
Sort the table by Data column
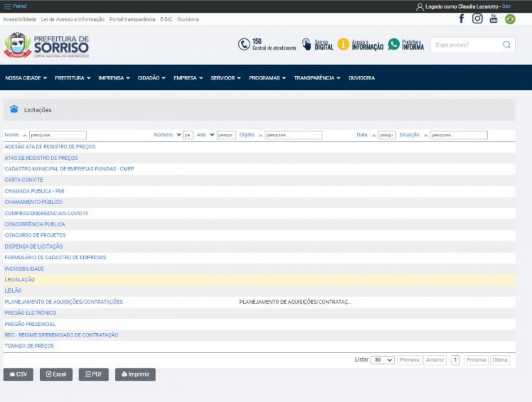[x=362, y=135]
